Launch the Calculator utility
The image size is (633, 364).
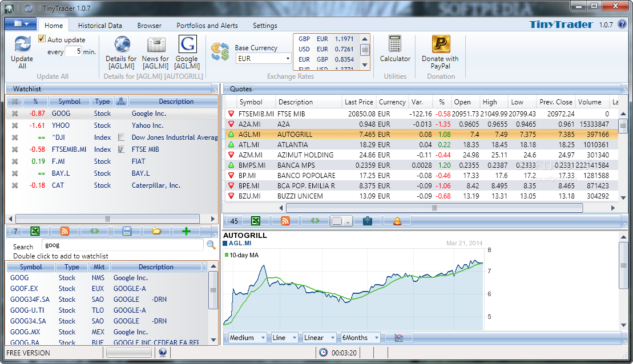(395, 44)
